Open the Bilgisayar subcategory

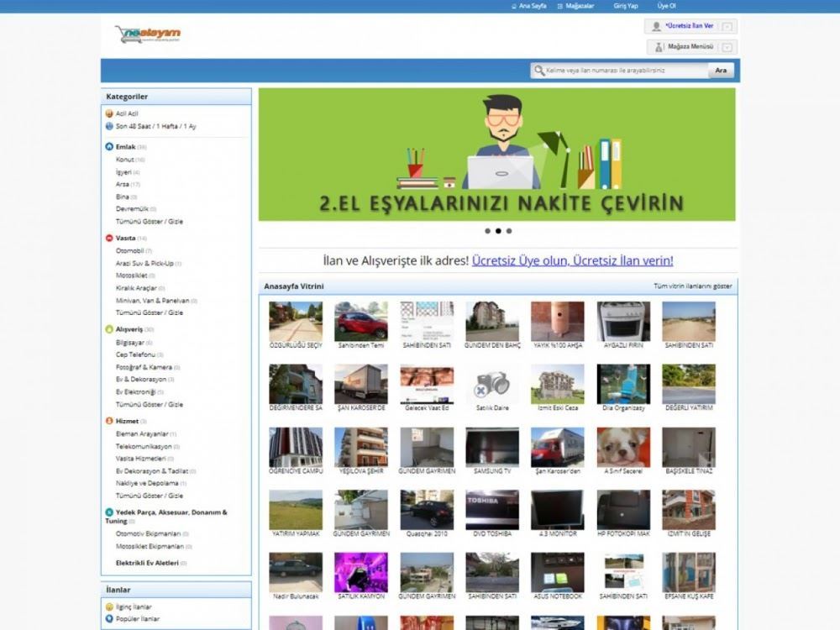(130, 343)
